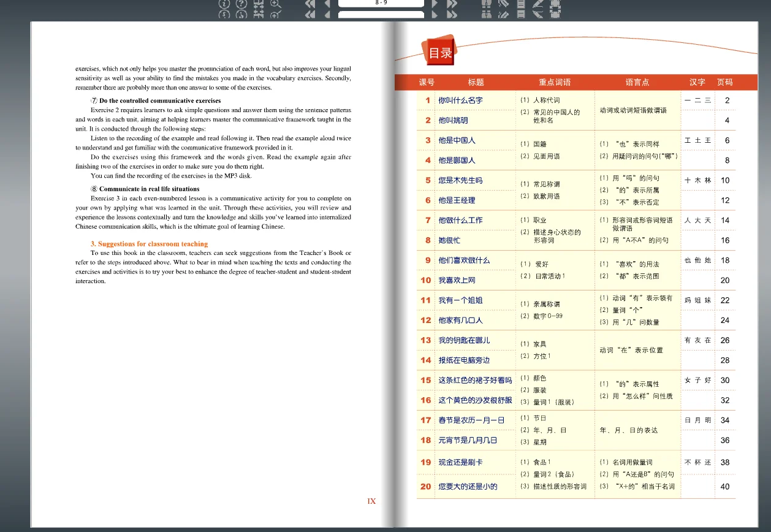Viewport: 771px width, 532px height.
Task: Select lesson title 他做什么工作
Action: click(461, 220)
